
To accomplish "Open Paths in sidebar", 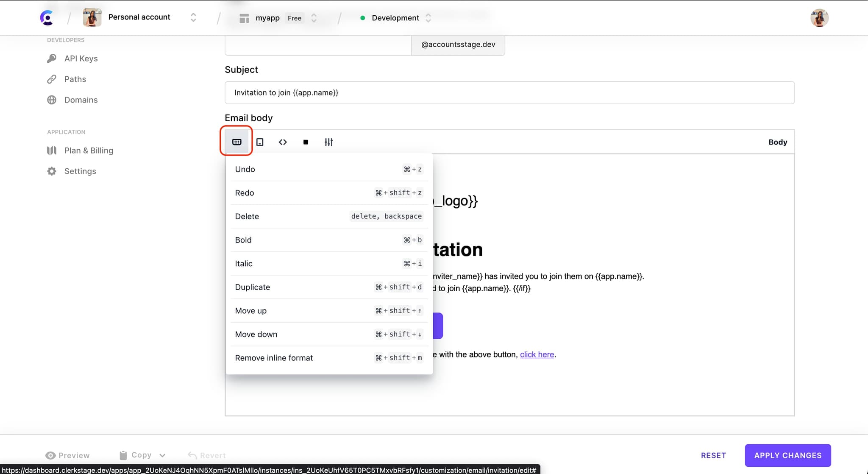I will [x=75, y=79].
